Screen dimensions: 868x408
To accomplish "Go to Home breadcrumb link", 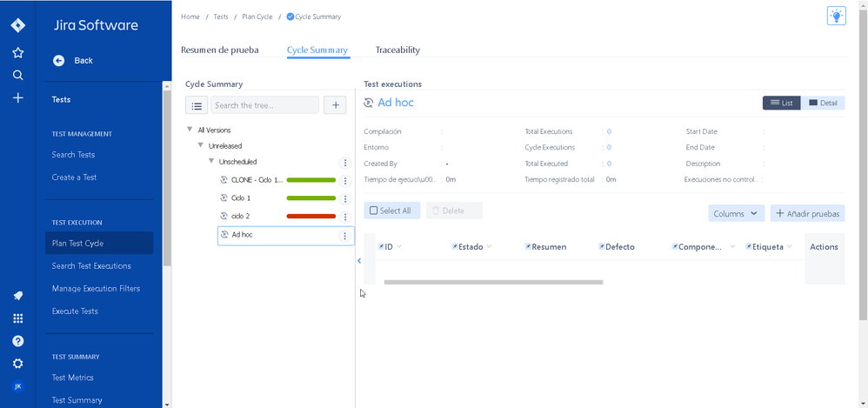I will point(190,17).
